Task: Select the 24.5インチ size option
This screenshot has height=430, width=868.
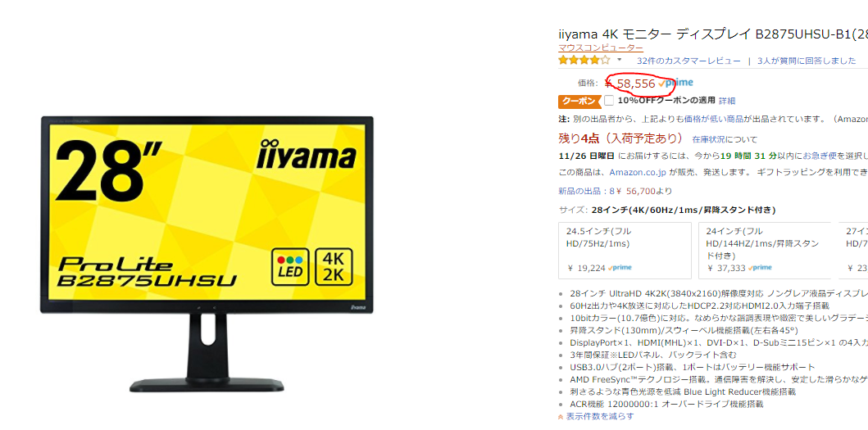Action: (625, 250)
